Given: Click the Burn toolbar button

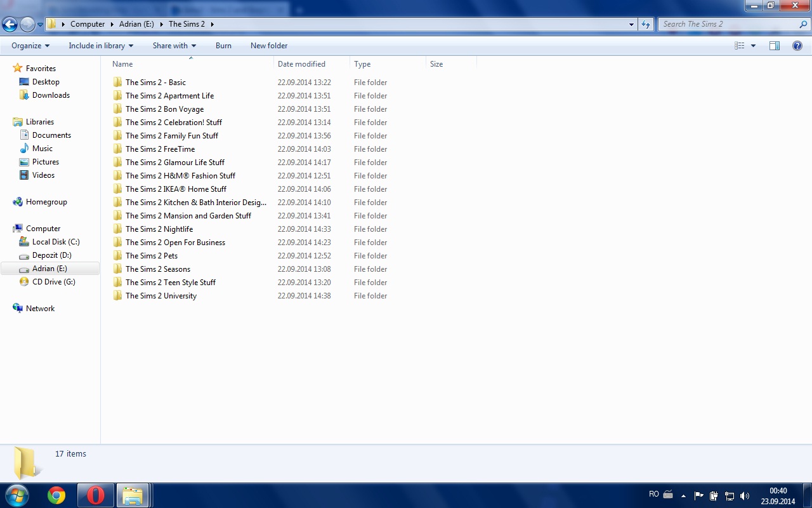Looking at the screenshot, I should [223, 46].
